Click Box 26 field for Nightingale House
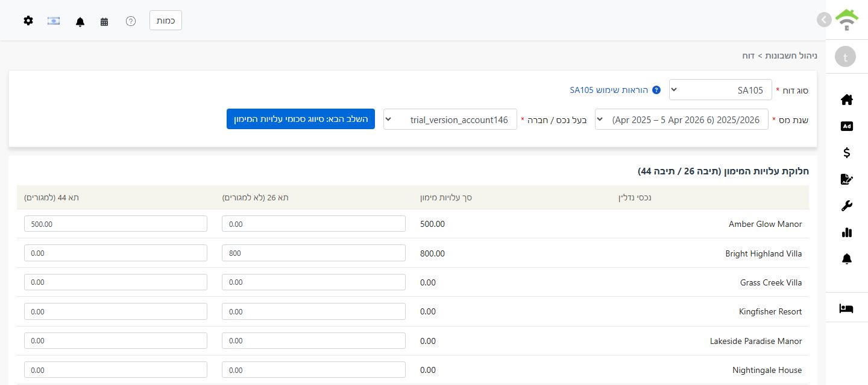 [313, 370]
